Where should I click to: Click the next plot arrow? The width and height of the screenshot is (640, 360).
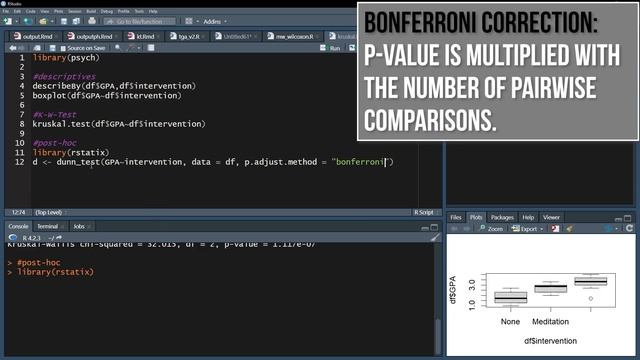coord(467,229)
